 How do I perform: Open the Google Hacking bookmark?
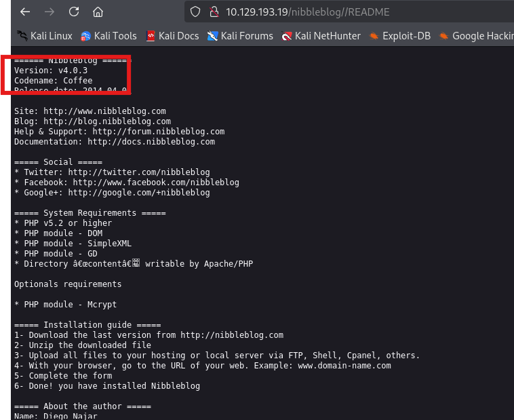tap(476, 36)
